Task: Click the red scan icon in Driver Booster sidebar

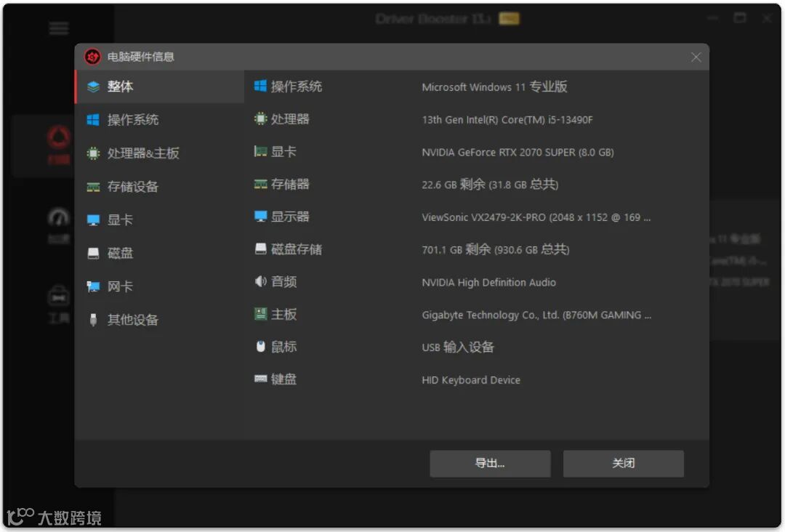Action: coord(59,137)
